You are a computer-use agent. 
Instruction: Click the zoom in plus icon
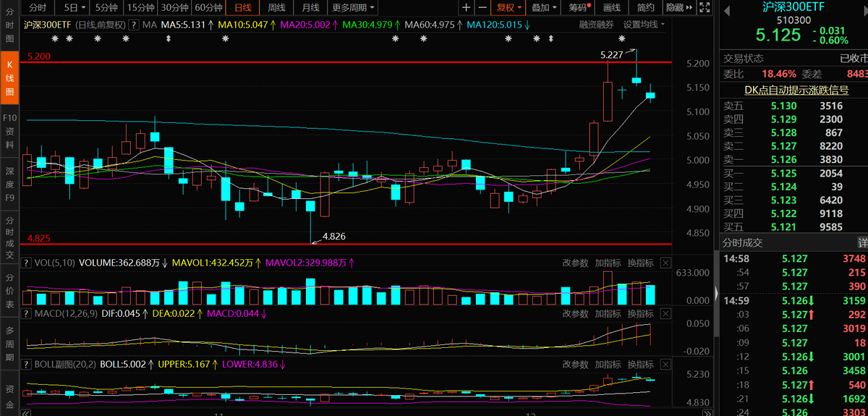(x=467, y=7)
